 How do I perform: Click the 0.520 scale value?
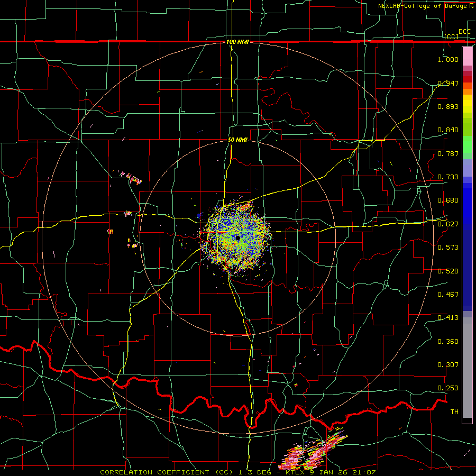click(448, 271)
